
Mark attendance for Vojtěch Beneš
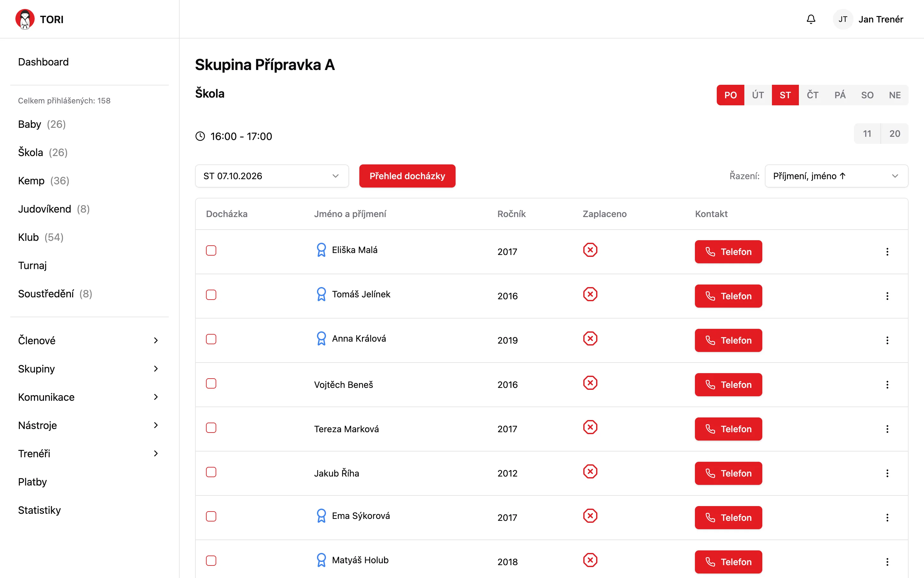(x=211, y=383)
